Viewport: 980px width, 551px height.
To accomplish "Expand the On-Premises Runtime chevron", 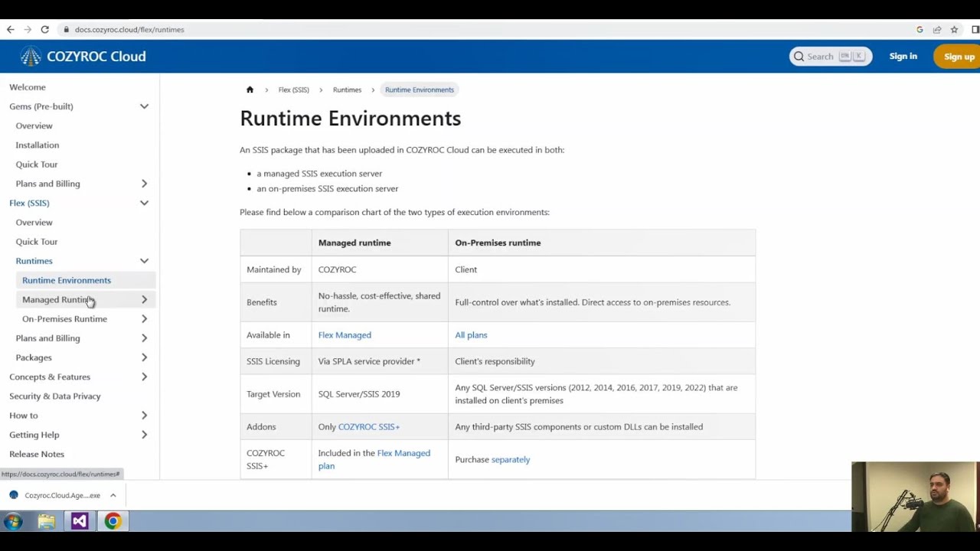I will pos(144,319).
